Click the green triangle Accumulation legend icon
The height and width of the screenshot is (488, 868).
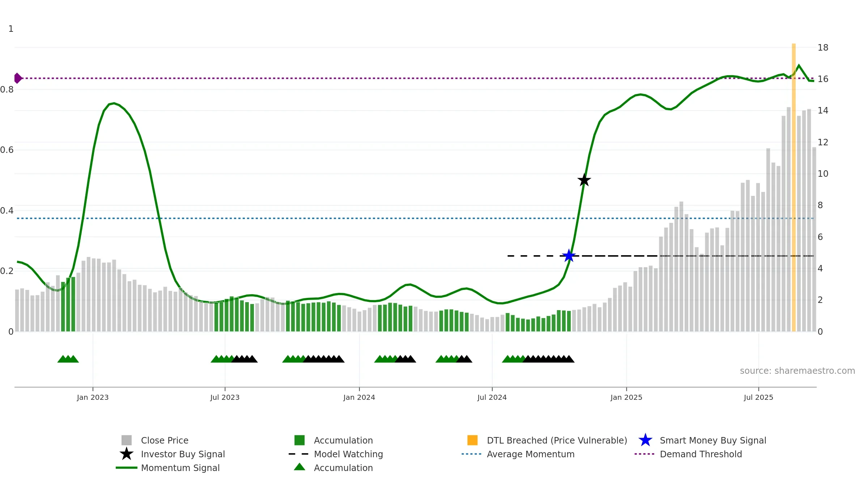299,467
